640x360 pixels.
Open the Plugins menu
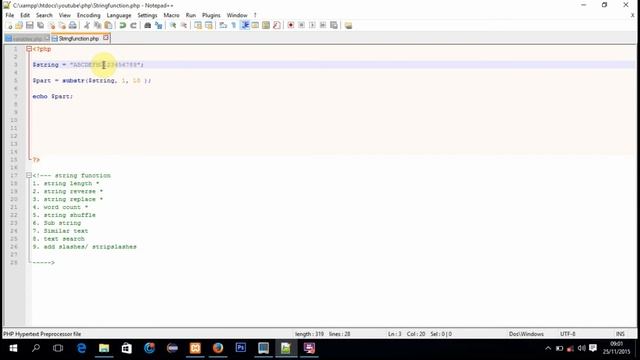coord(211,15)
